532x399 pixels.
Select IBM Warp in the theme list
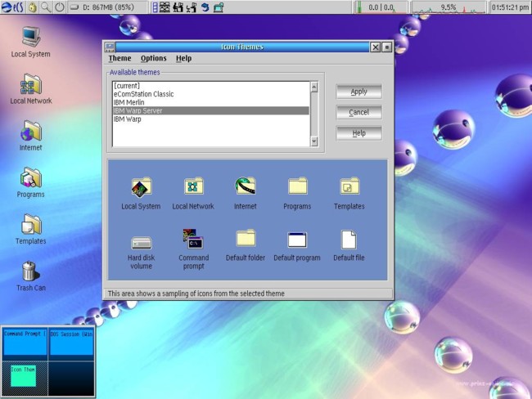(211, 119)
